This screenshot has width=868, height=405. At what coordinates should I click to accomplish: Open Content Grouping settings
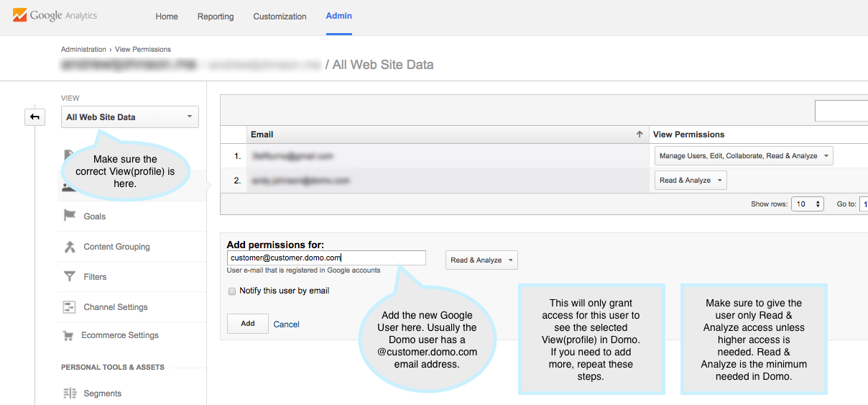(x=116, y=247)
